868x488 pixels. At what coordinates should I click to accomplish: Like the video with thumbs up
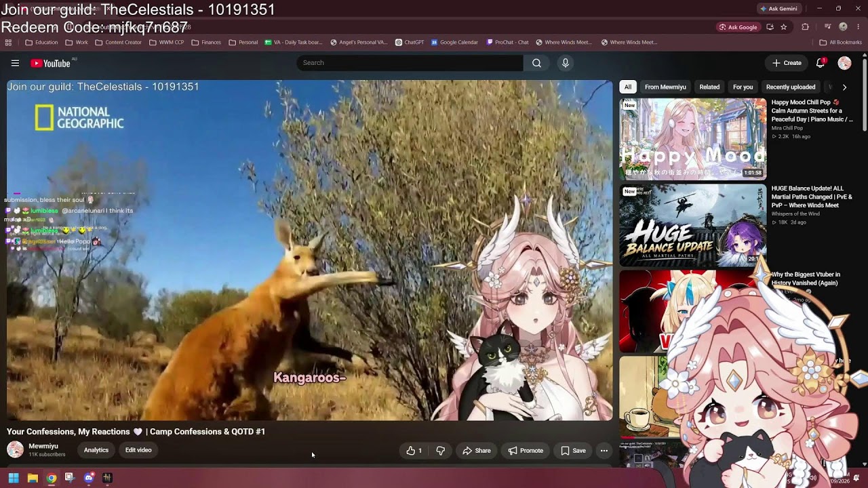pos(414,451)
